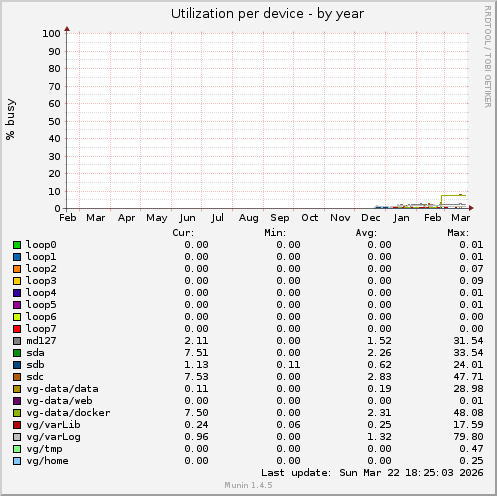The height and width of the screenshot is (496, 497).
Task: Click the loop6 lime legend swatch
Action: [x=17, y=317]
